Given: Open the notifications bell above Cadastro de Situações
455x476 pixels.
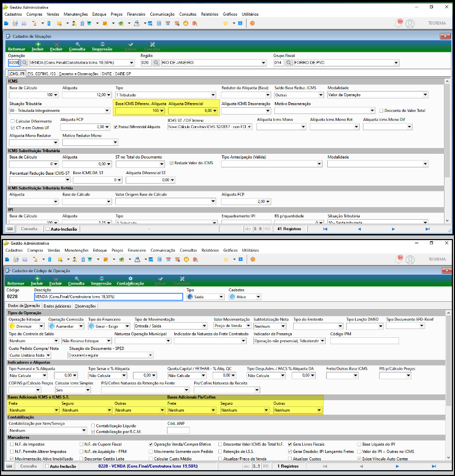Looking at the screenshot, I should [x=398, y=24].
